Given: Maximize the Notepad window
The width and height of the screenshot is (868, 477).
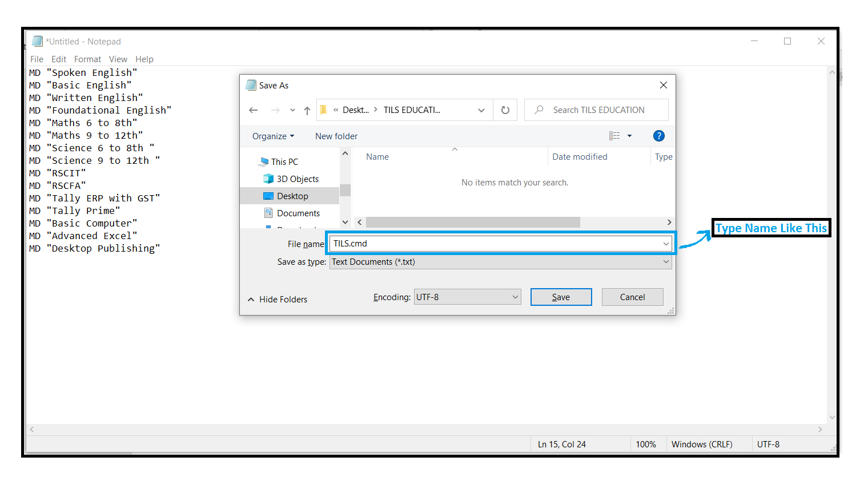Looking at the screenshot, I should (787, 41).
